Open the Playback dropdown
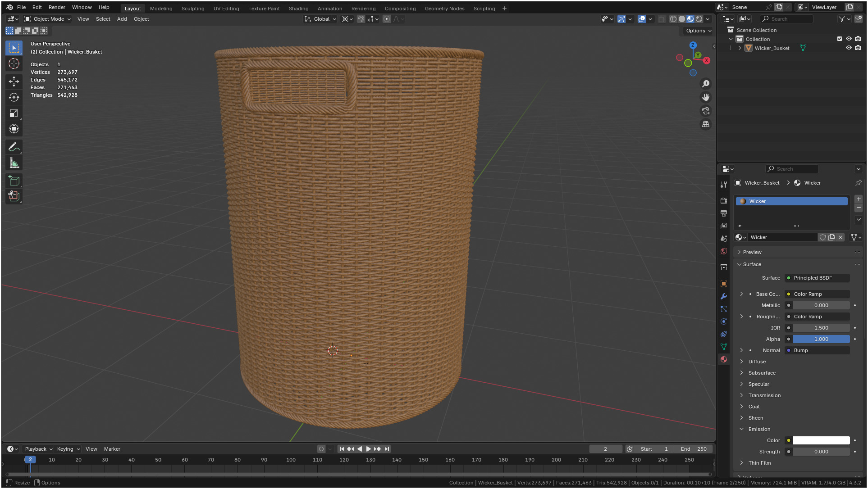 (x=39, y=449)
